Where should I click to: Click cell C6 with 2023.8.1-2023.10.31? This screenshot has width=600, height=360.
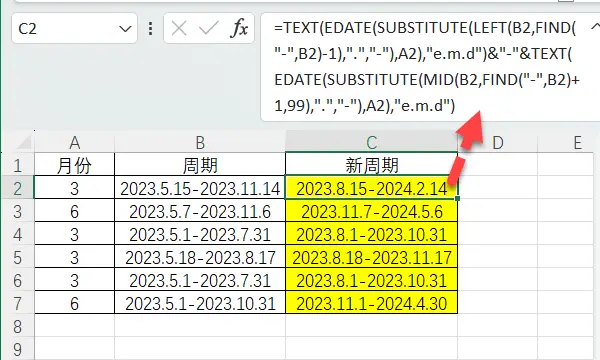(372, 280)
